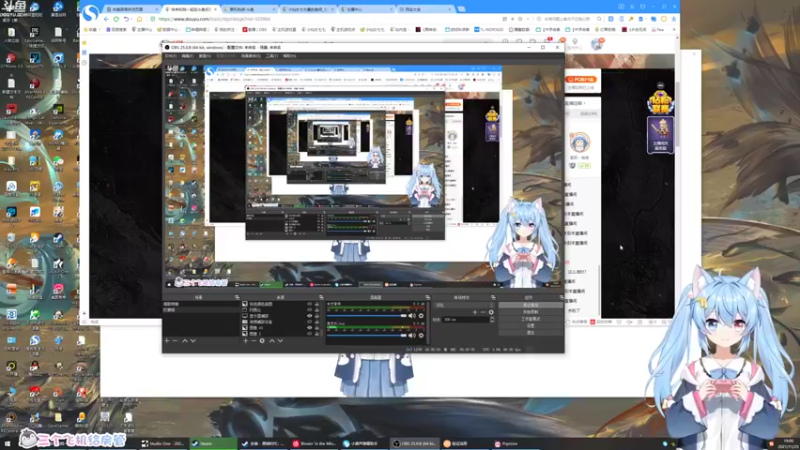The height and width of the screenshot is (450, 800).
Task: Open OBS View menu
Action: coord(204,56)
